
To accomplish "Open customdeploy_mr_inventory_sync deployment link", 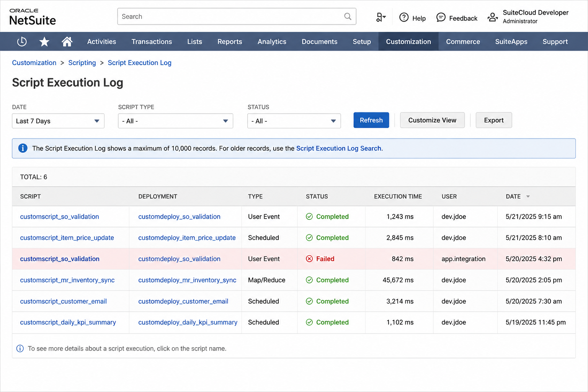I will click(187, 280).
